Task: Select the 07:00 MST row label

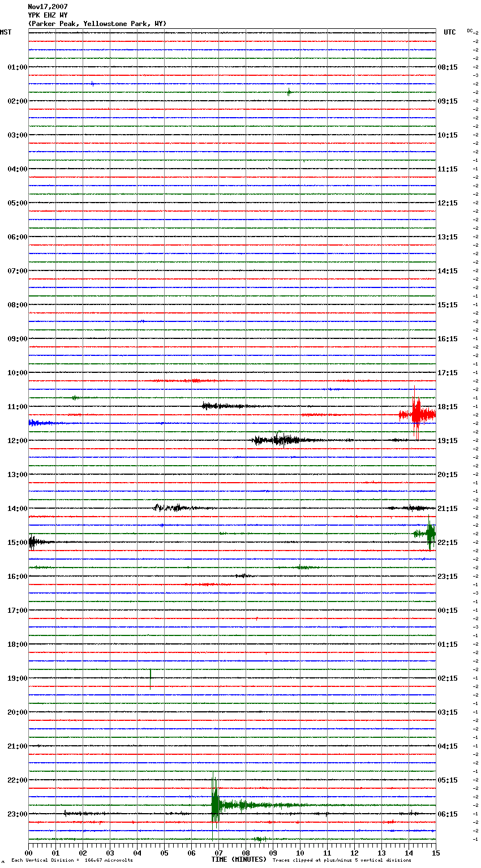Action: 18,271
